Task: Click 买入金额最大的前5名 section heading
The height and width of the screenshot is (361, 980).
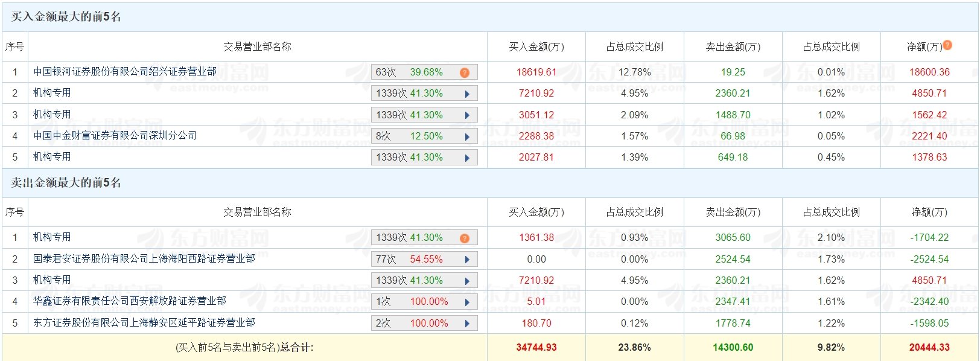Action: click(x=66, y=17)
